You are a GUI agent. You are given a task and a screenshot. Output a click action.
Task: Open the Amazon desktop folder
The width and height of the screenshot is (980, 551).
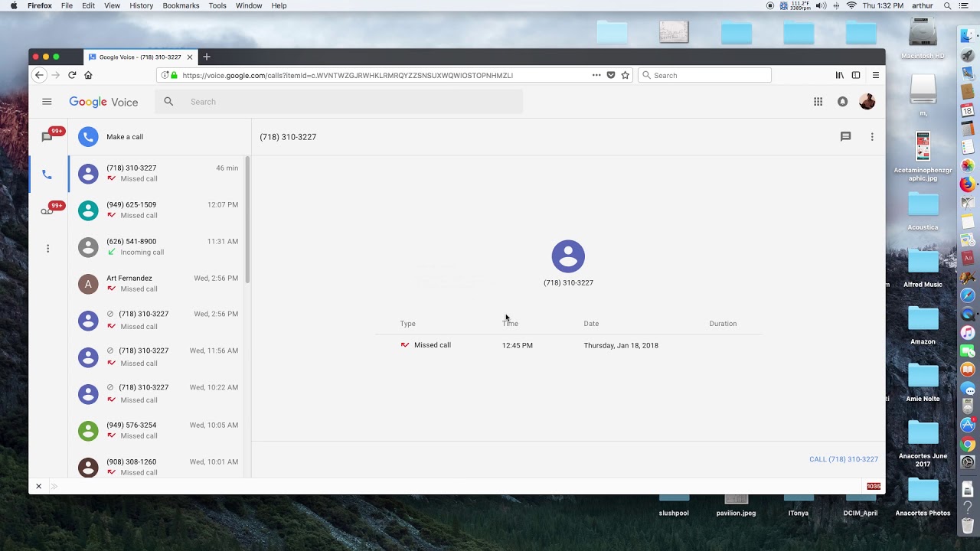tap(923, 325)
